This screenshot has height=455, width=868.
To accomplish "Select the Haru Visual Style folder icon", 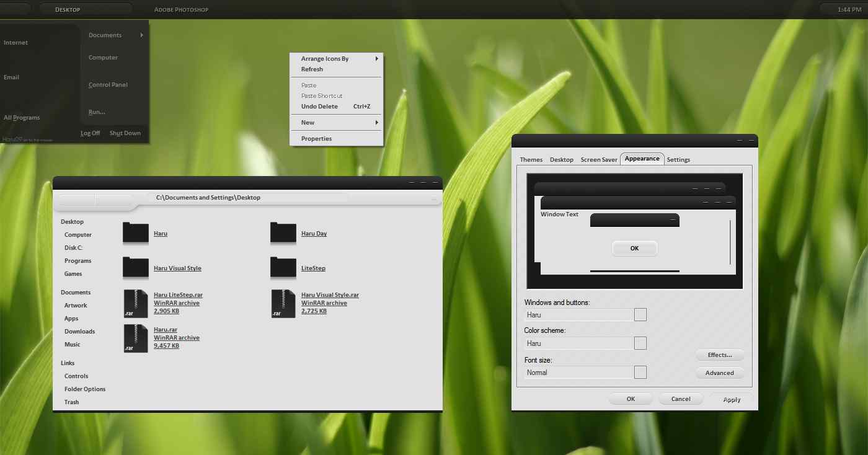I will click(x=135, y=267).
